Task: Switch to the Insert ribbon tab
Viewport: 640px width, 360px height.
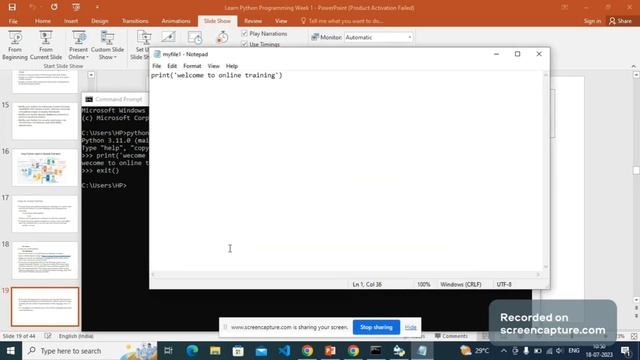Action: point(71,21)
